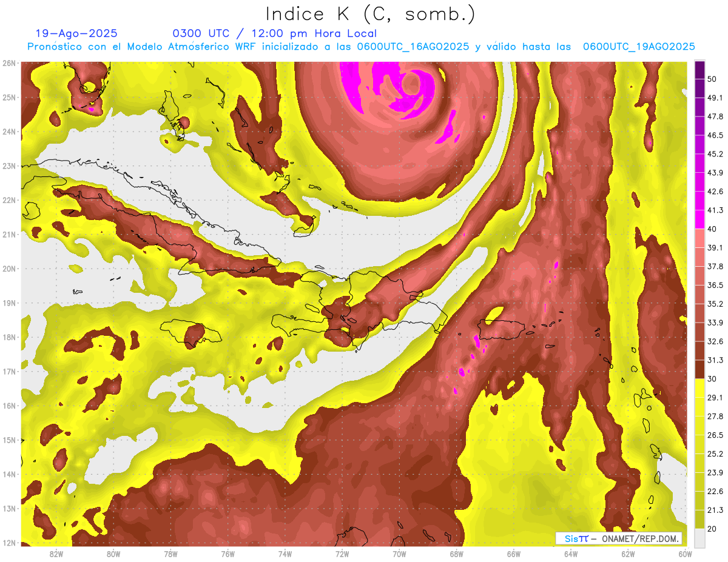Image resolution: width=728 pixels, height=562 pixels.
Task: Select the 24N latitude axis label
Action: [x=9, y=132]
